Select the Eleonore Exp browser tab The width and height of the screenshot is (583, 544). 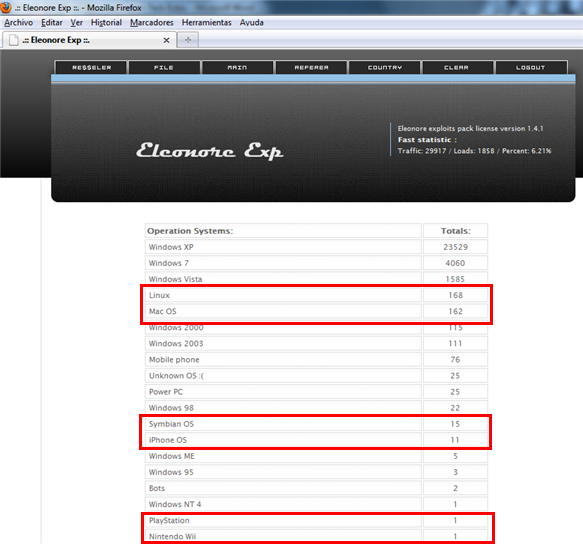coord(89,40)
